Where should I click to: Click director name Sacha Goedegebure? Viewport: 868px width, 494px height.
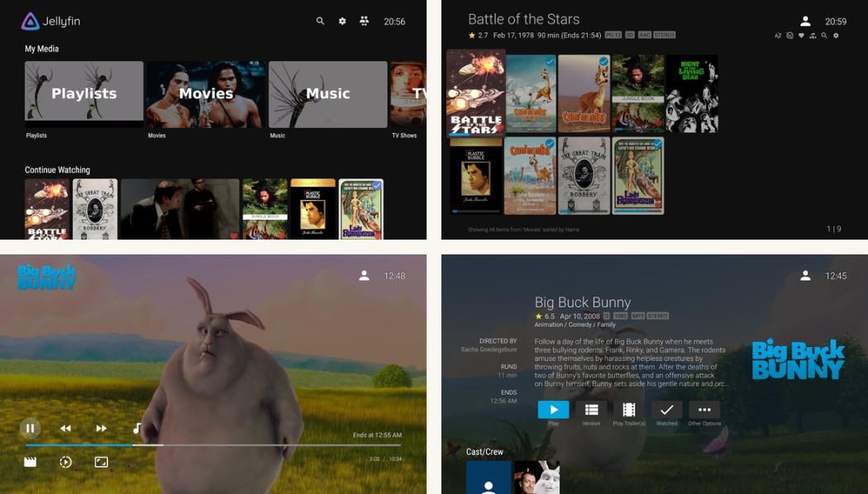click(489, 349)
